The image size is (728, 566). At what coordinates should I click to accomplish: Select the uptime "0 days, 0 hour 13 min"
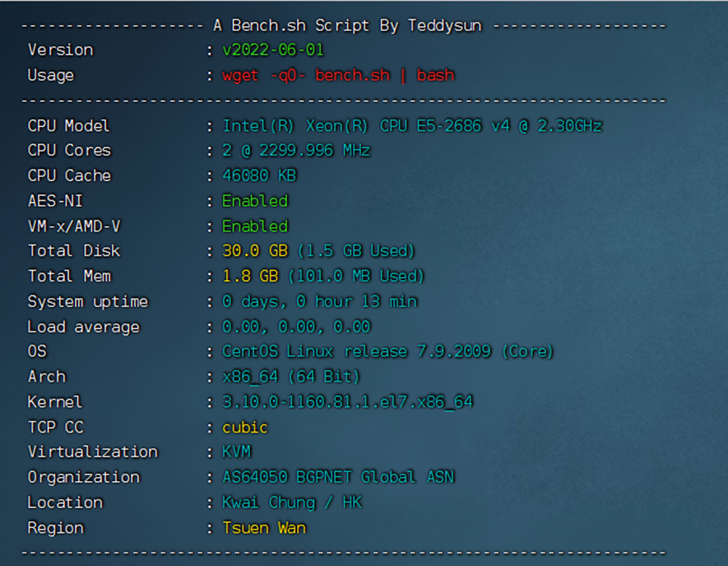point(320,302)
